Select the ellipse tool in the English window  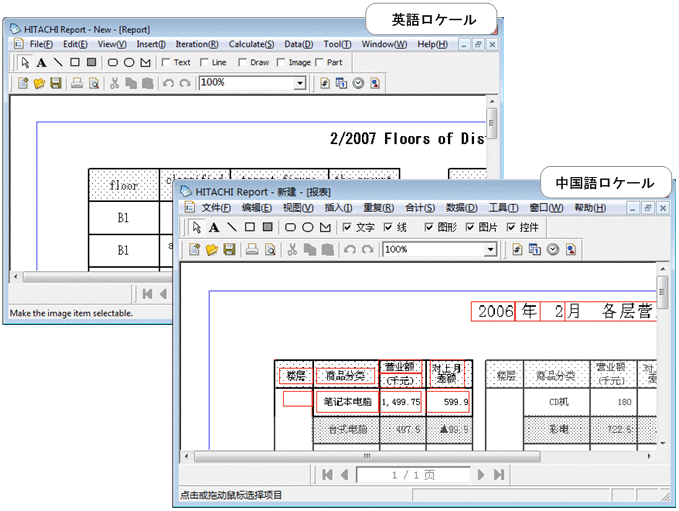[128, 63]
